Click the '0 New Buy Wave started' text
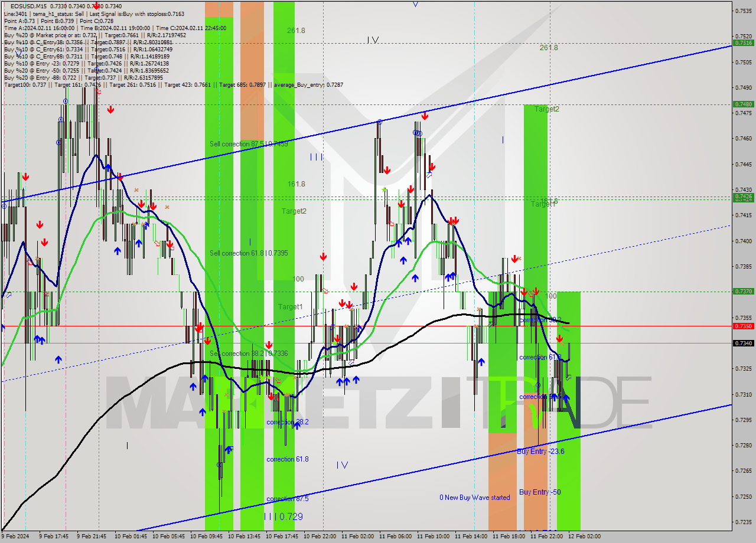 click(x=474, y=498)
